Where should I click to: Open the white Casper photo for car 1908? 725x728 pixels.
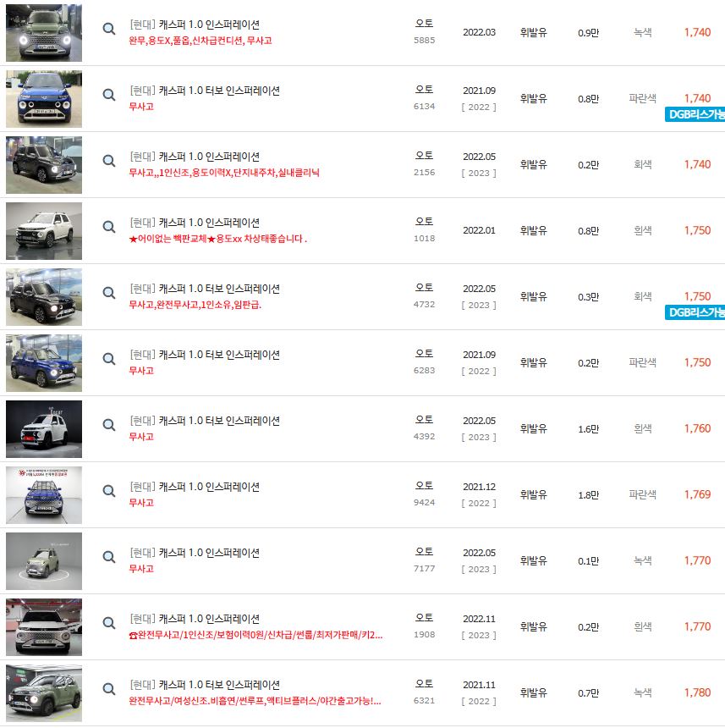click(x=44, y=626)
